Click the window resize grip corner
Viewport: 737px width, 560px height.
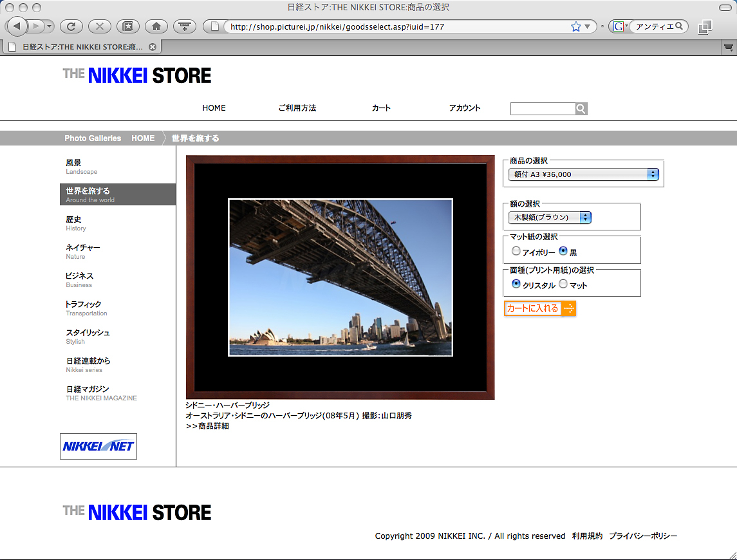(732, 555)
